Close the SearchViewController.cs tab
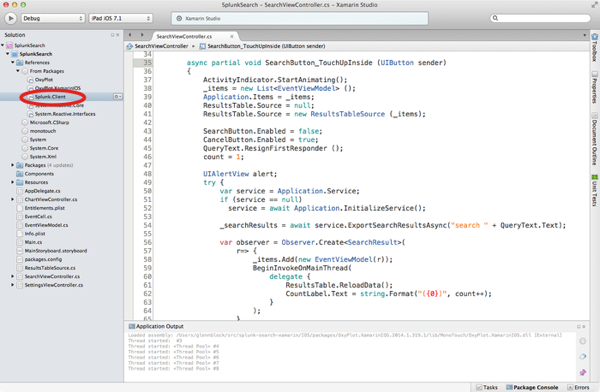This screenshot has width=600, height=392. 232,36
